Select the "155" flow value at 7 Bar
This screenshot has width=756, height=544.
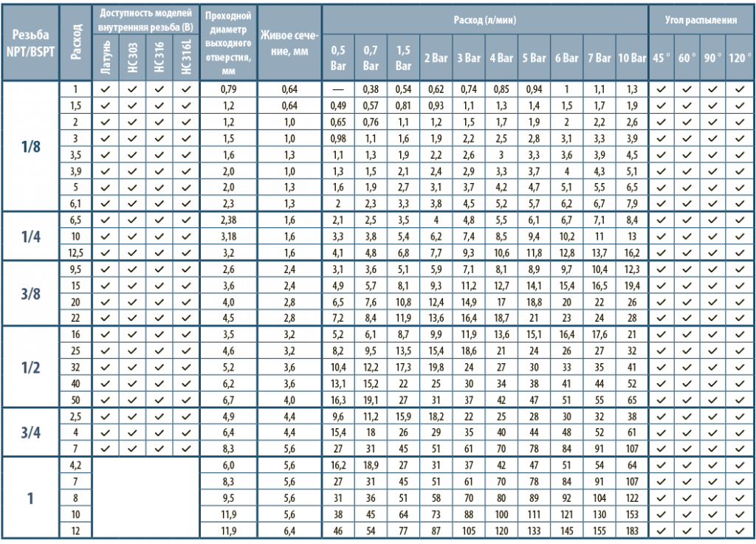pyautogui.click(x=599, y=531)
